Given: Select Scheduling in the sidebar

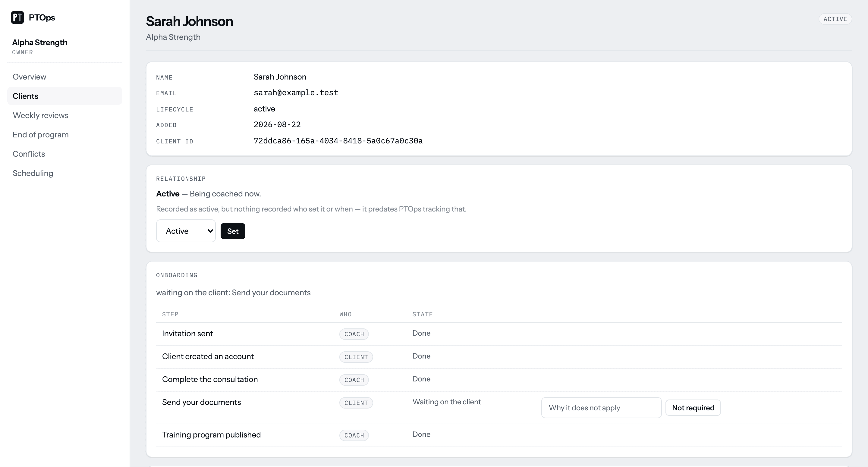Looking at the screenshot, I should click(65, 173).
